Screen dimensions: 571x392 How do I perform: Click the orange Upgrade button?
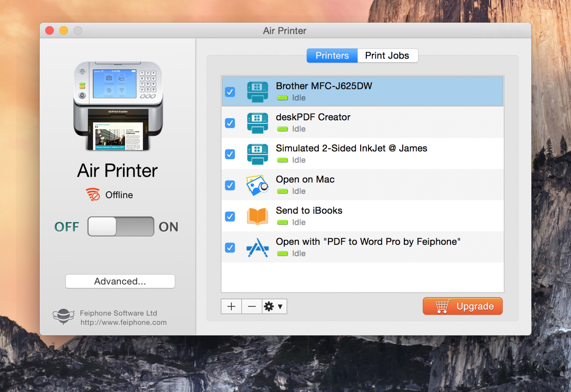(x=463, y=306)
